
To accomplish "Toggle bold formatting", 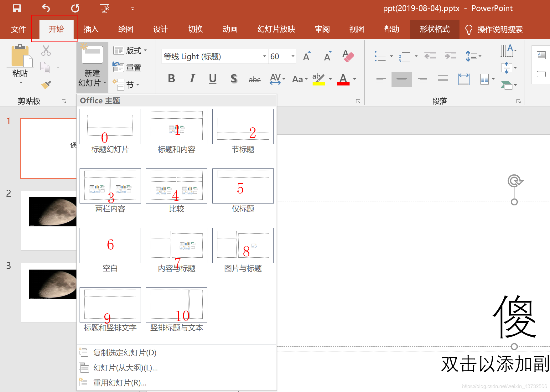I will [x=171, y=79].
